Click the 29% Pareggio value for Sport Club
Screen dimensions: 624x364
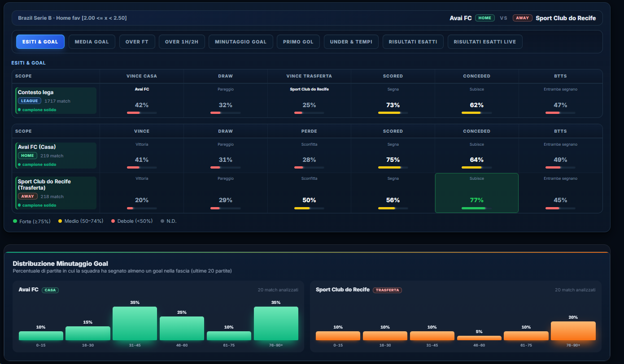point(226,200)
